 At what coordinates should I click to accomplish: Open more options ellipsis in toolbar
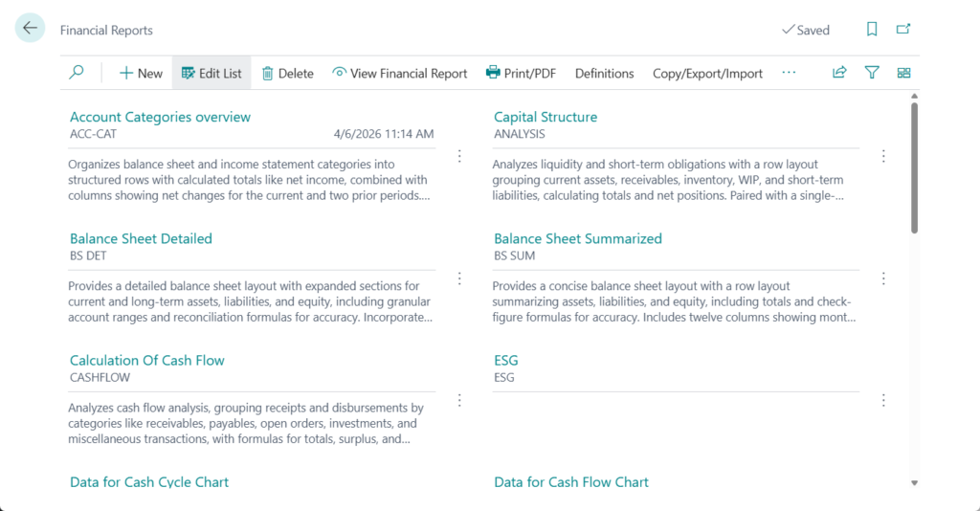pyautogui.click(x=789, y=73)
